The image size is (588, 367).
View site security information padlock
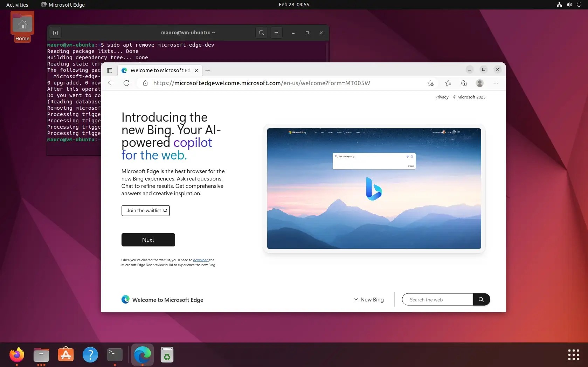pos(145,83)
